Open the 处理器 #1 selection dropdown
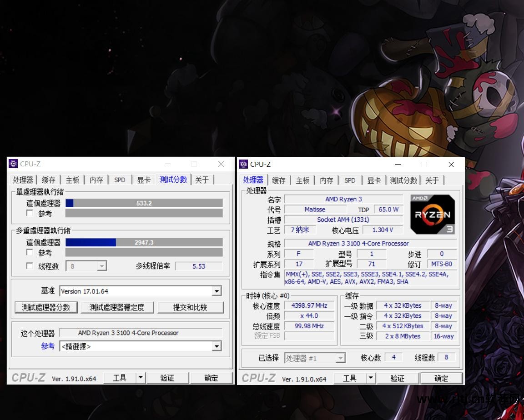Screen dimensions: 524x420 tap(340, 358)
